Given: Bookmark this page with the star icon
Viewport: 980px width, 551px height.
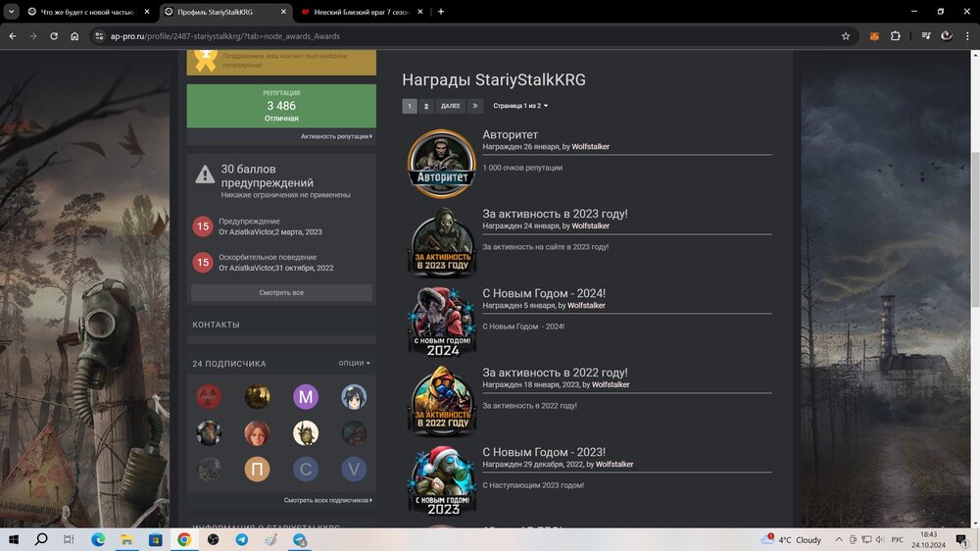Looking at the screenshot, I should click(x=846, y=36).
